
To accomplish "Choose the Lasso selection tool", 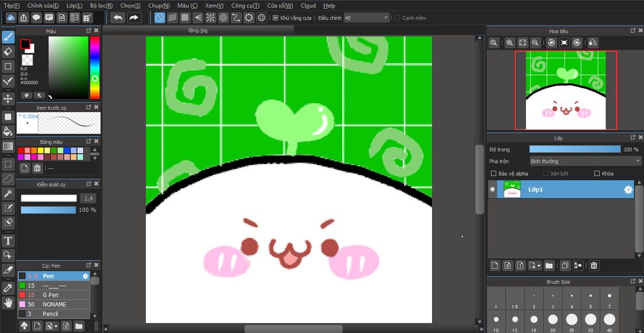I will (8, 179).
